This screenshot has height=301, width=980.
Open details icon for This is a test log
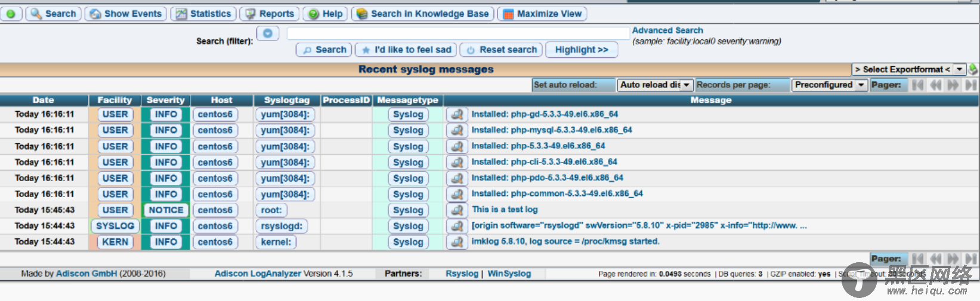click(x=457, y=210)
